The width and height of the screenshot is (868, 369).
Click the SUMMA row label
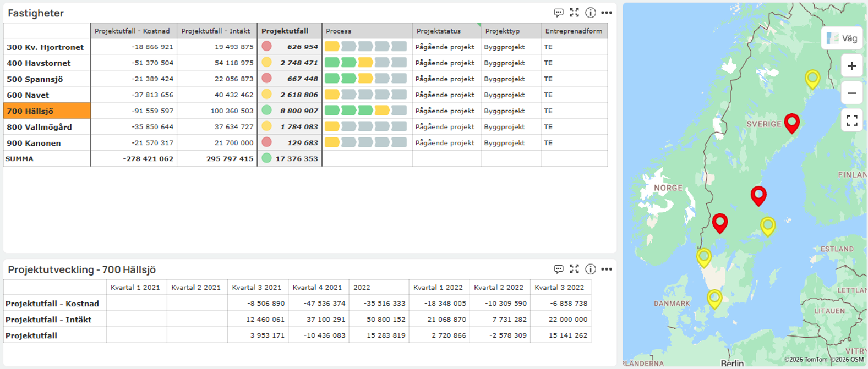tap(19, 159)
